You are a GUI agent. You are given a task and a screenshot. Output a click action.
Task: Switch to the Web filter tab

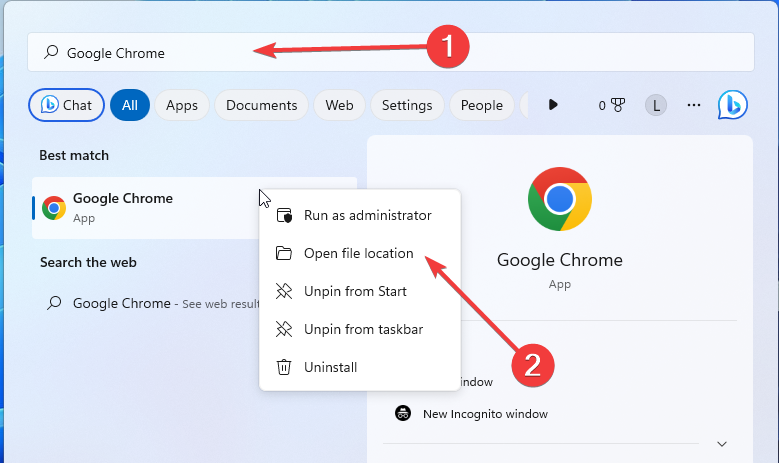click(339, 105)
